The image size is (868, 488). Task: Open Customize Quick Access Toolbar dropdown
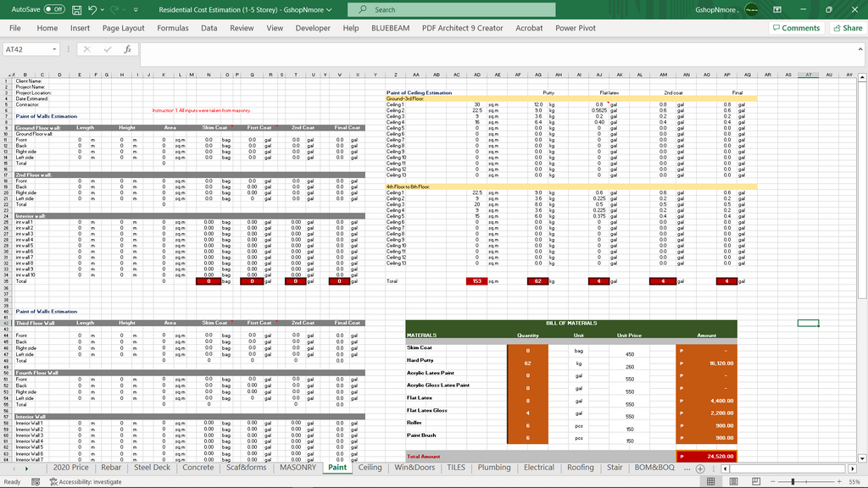[136, 10]
